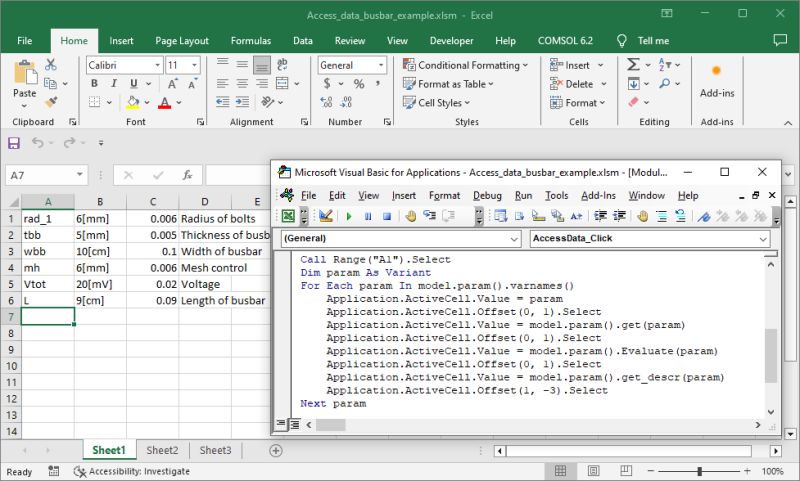The width and height of the screenshot is (800, 481).
Task: Click the Break pause icon in VBA toolbar
Action: coord(368,216)
